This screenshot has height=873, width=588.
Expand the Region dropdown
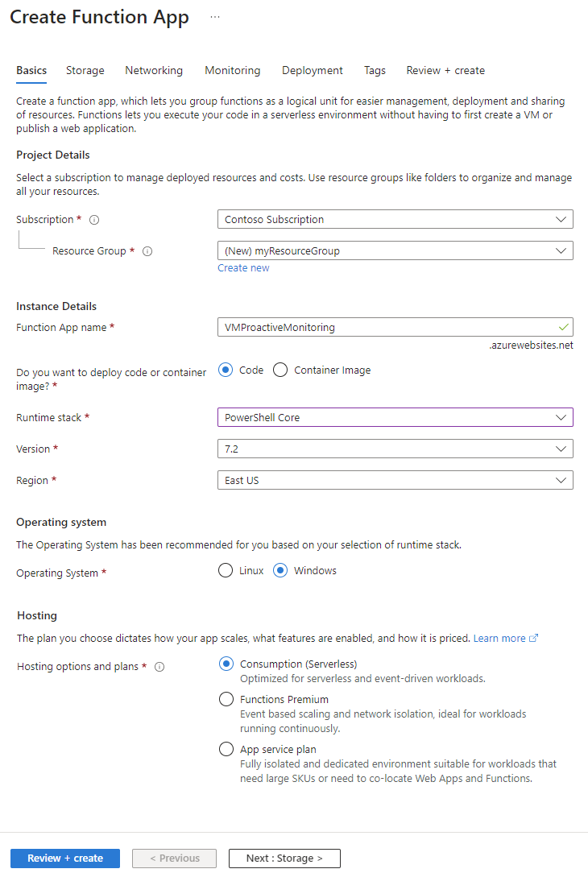coord(395,480)
